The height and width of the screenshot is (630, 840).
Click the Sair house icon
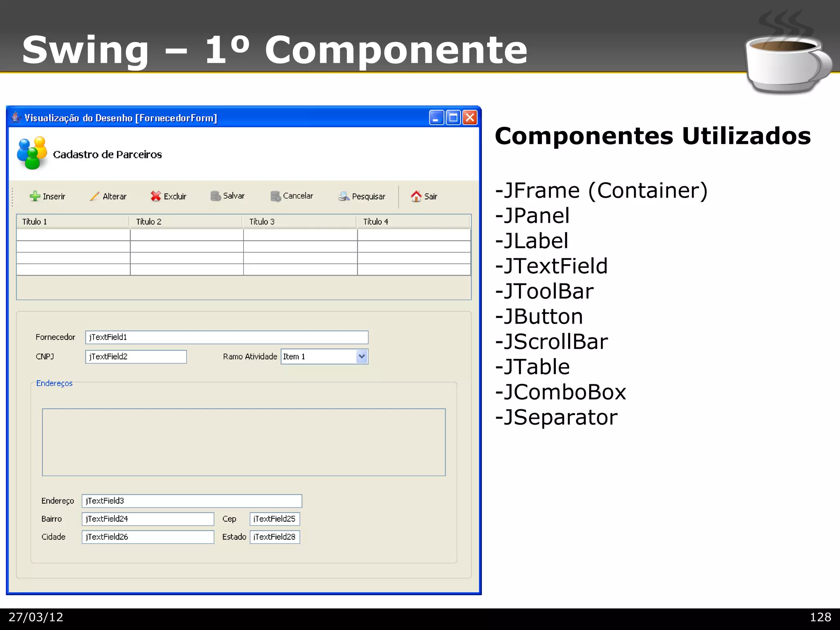[x=416, y=196]
